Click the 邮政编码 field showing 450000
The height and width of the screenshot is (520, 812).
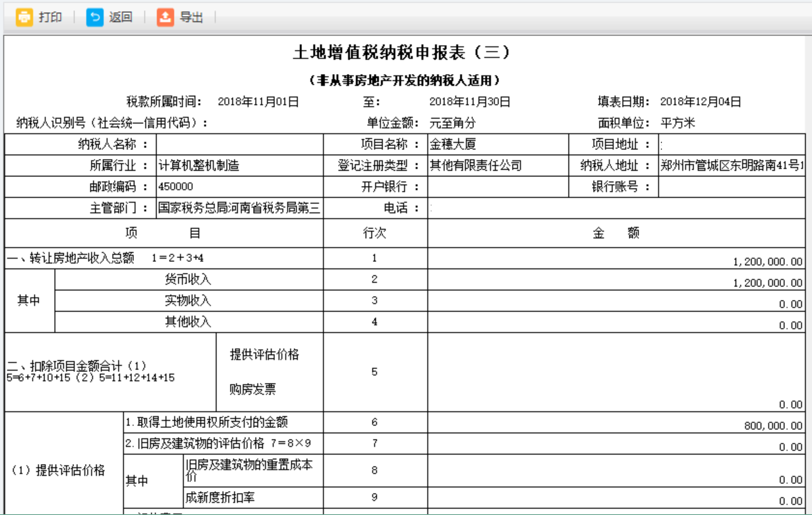click(x=240, y=187)
